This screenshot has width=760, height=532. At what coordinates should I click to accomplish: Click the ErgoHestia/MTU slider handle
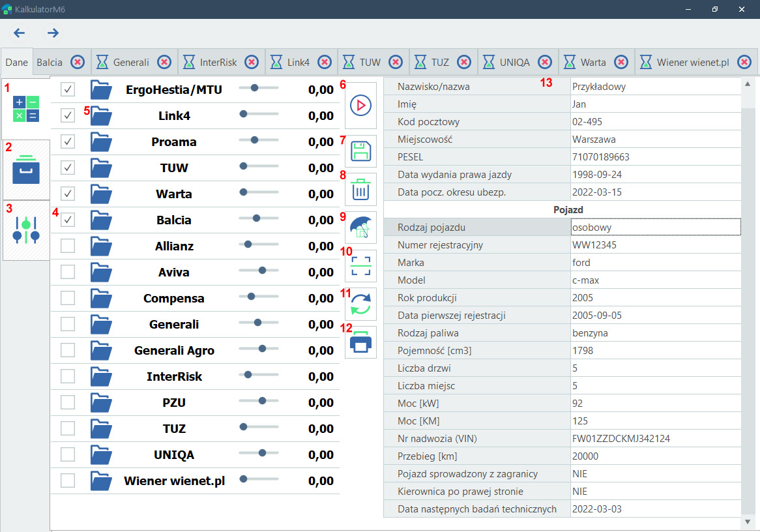pos(254,88)
